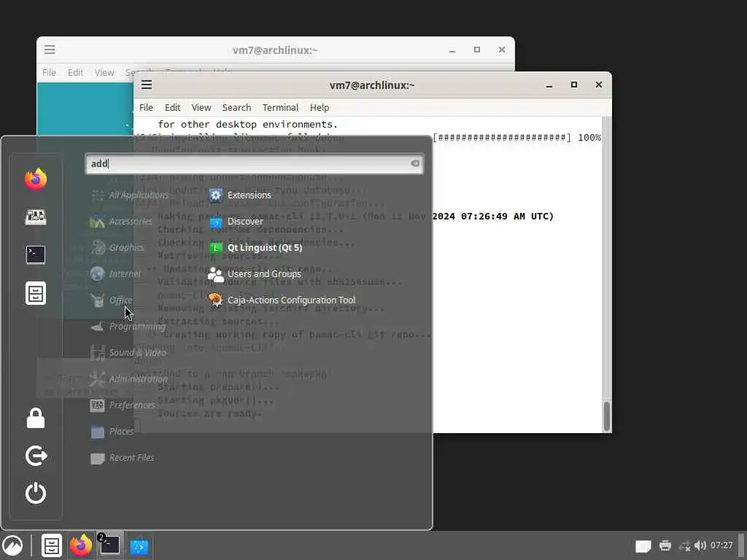
Task: Select the Graphics category
Action: tap(117, 247)
